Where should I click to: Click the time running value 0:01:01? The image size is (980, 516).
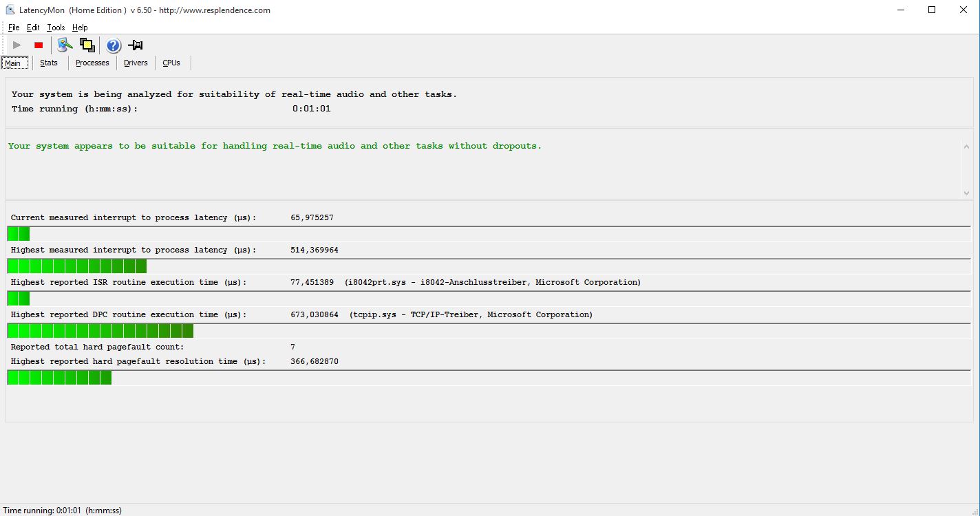point(312,109)
